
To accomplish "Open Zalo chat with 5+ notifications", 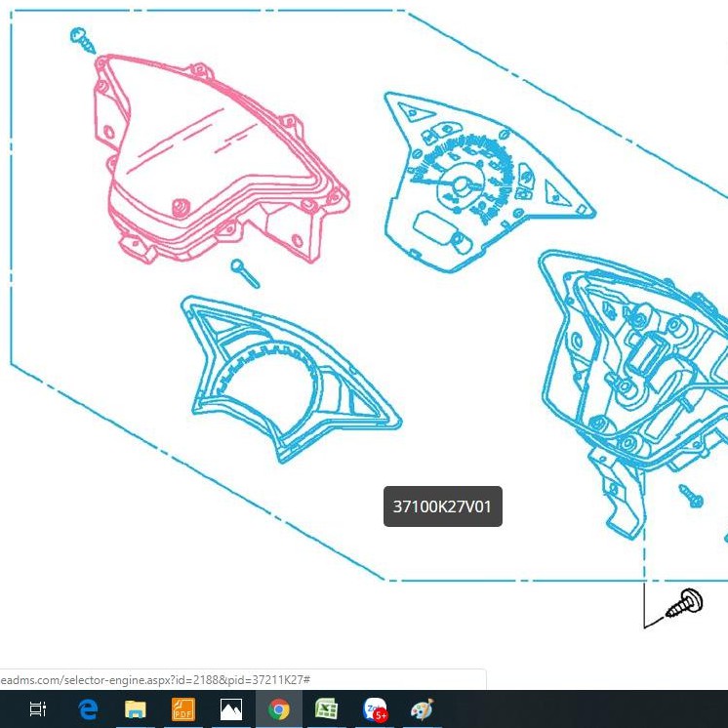I will click(x=375, y=709).
